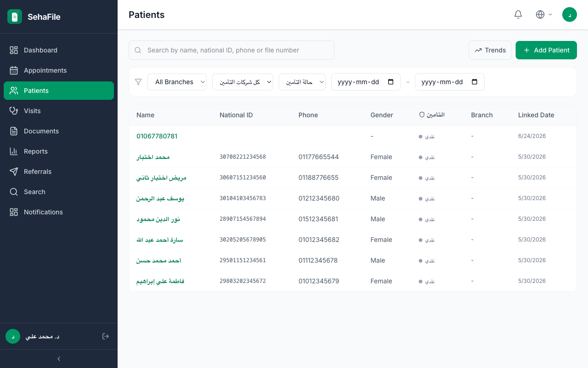Image resolution: width=588 pixels, height=368 pixels.
Task: Open patient يوسف عبد الرحمن
Action: click(x=160, y=198)
